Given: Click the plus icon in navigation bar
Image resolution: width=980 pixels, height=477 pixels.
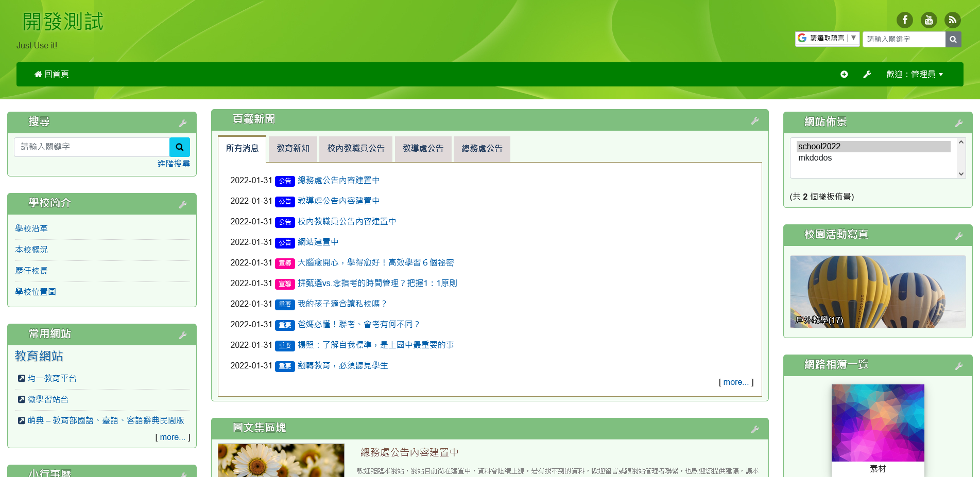Looking at the screenshot, I should tap(844, 74).
